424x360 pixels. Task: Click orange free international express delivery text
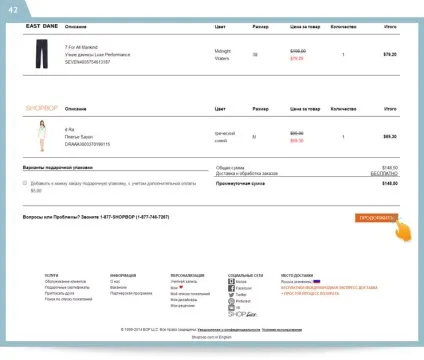tap(329, 287)
